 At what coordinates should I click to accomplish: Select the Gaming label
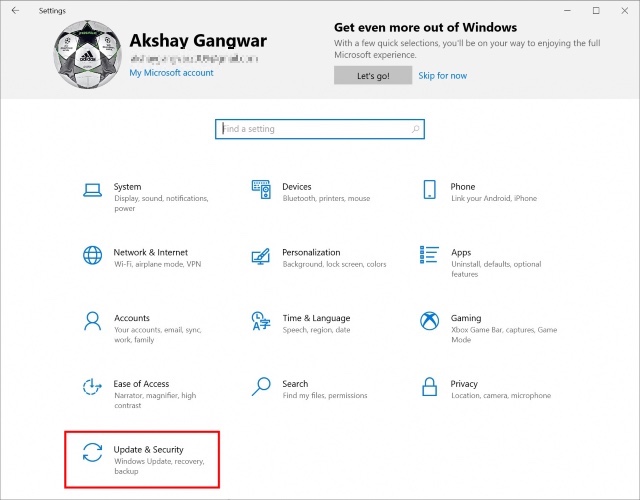466,318
